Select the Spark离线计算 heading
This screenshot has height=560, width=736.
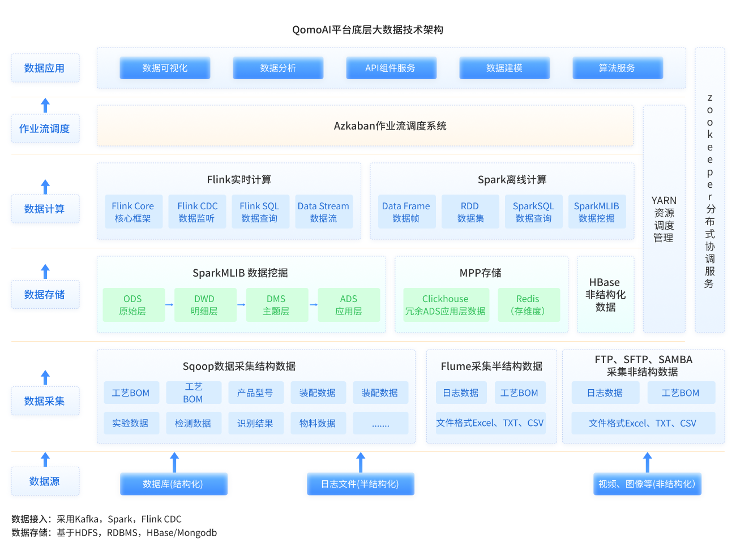[x=512, y=179]
